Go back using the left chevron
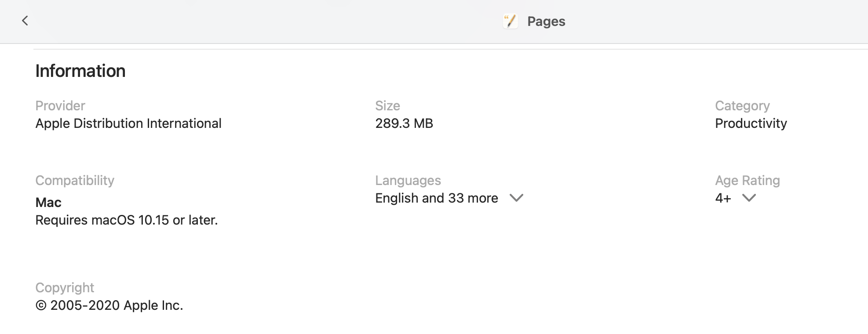 click(x=25, y=21)
